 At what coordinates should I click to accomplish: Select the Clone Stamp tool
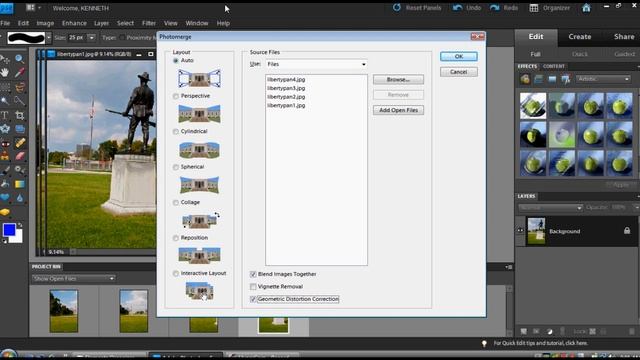pyautogui.click(x=5, y=156)
